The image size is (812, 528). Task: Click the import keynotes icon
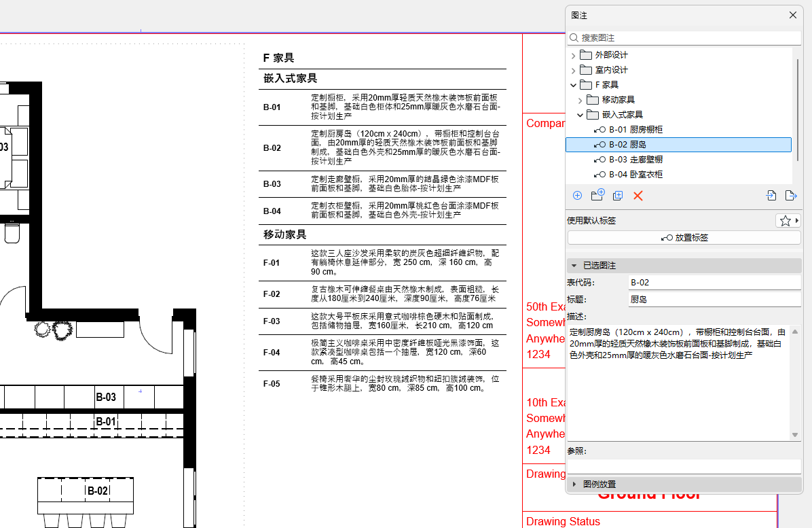pyautogui.click(x=771, y=195)
